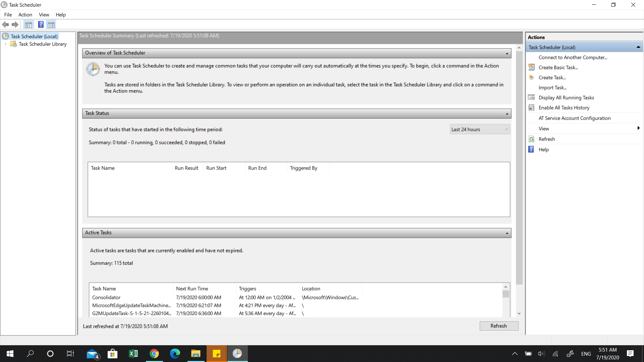Expand the Task Scheduler Library tree node

tap(5, 44)
